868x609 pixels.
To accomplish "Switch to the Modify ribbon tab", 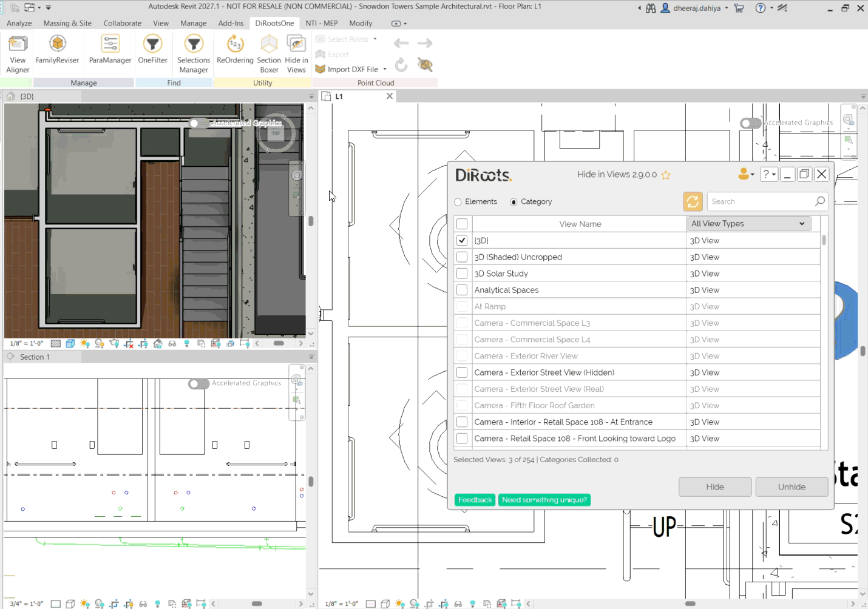I will click(361, 23).
